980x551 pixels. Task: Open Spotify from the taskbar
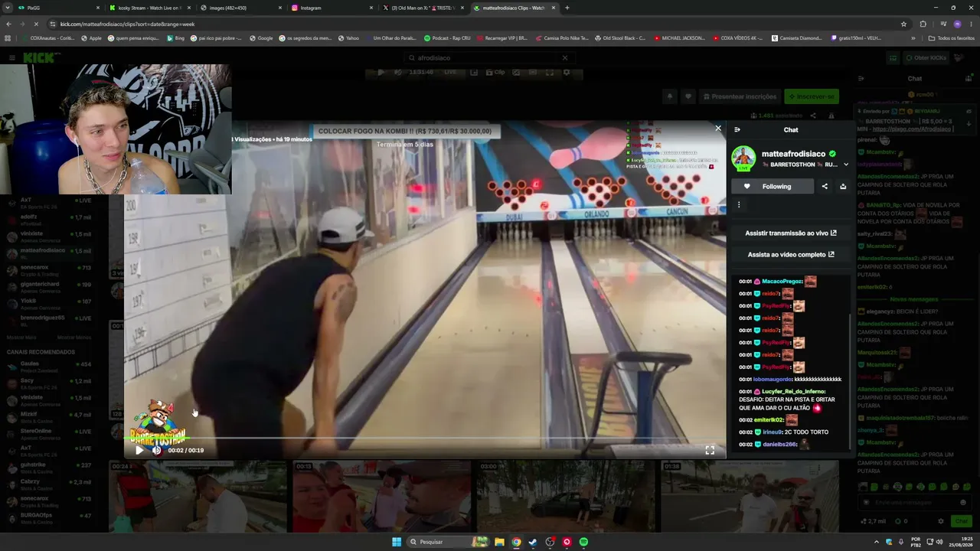pos(583,542)
